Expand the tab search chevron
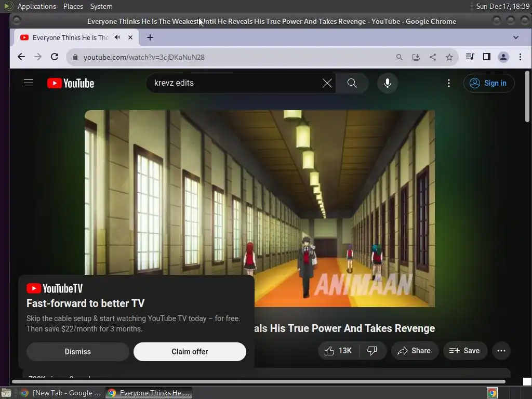The width and height of the screenshot is (532, 399). (x=516, y=37)
